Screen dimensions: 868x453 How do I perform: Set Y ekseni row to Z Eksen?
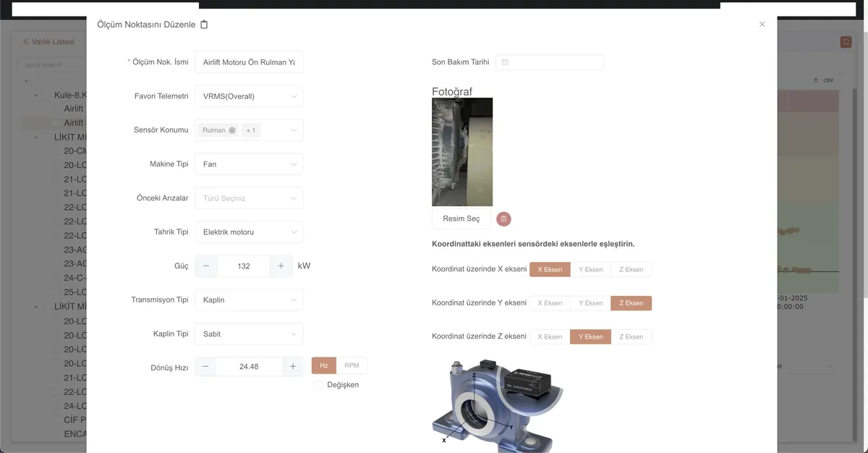631,303
